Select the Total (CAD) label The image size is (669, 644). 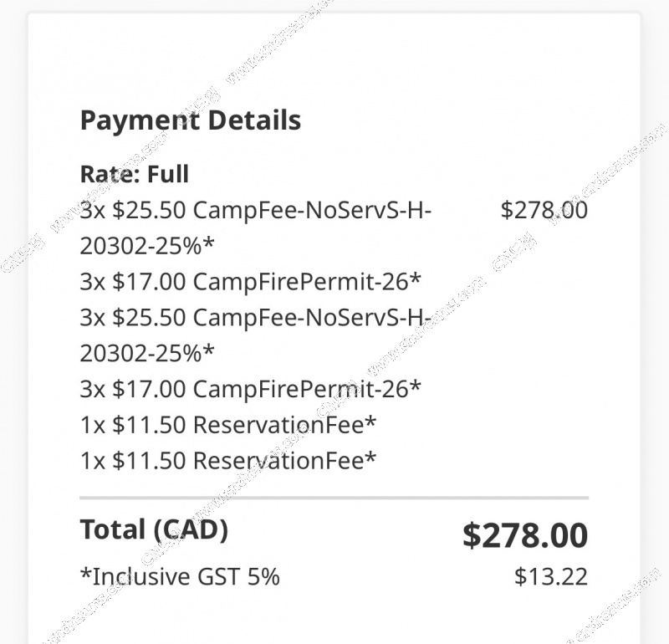tap(154, 529)
